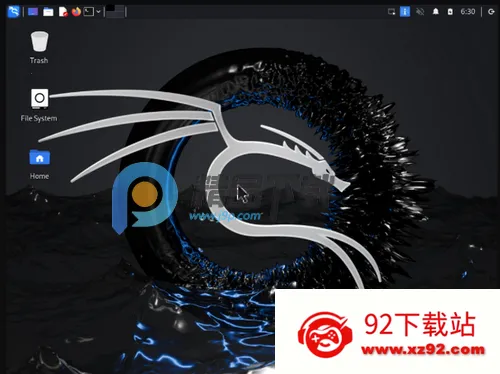Screen dimensions: 500x374
Task: Launch Firefox from the top panel
Action: pos(76,12)
